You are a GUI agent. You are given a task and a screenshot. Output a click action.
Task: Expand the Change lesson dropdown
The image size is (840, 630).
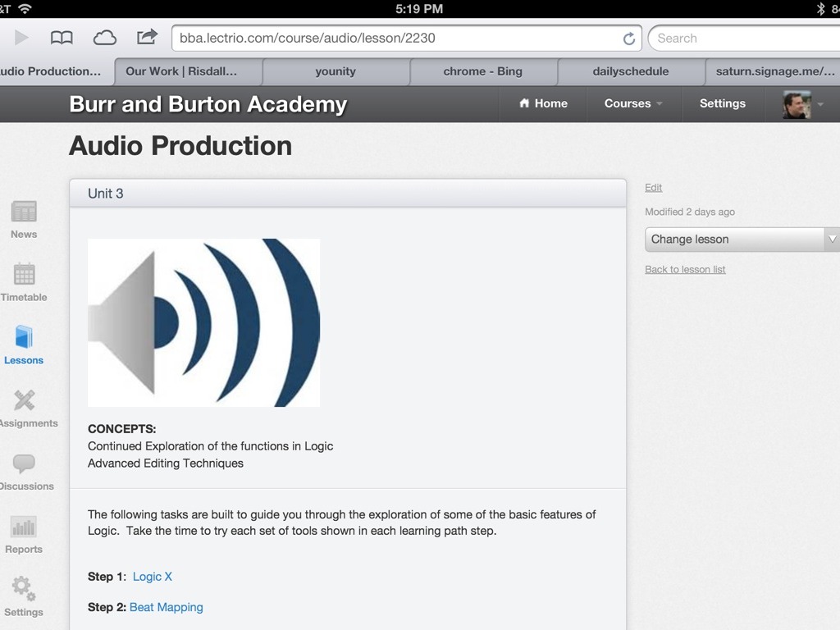[742, 240]
